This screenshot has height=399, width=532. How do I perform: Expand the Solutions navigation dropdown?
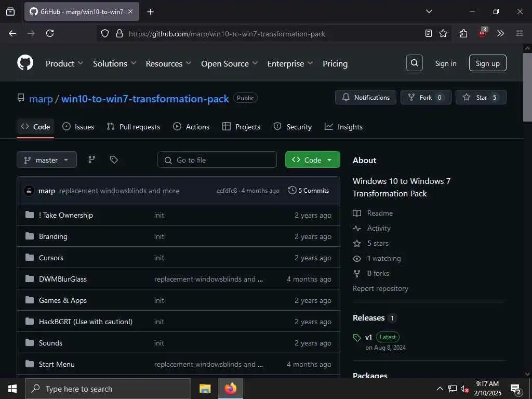click(114, 63)
